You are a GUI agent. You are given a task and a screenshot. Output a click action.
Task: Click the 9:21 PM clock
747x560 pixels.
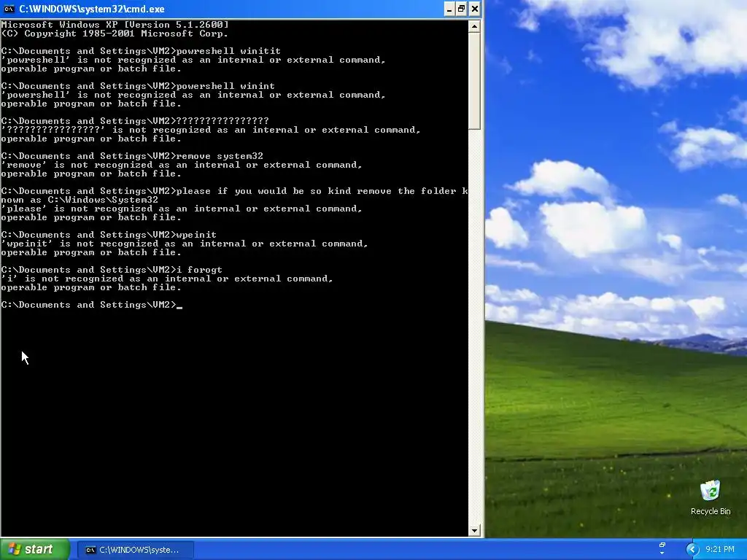(720, 550)
